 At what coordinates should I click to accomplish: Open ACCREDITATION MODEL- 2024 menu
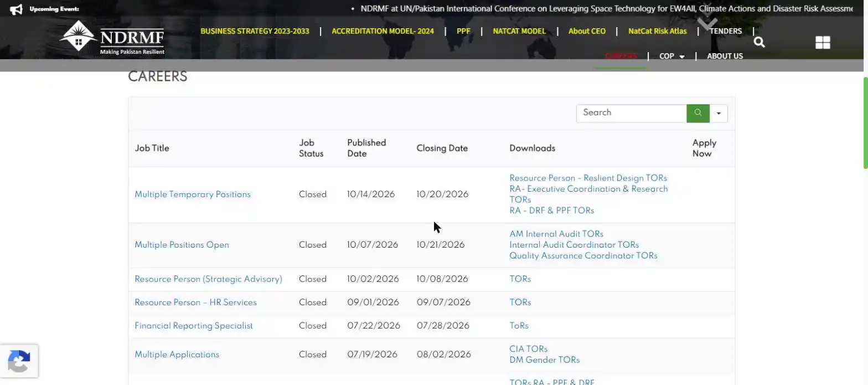pos(383,31)
